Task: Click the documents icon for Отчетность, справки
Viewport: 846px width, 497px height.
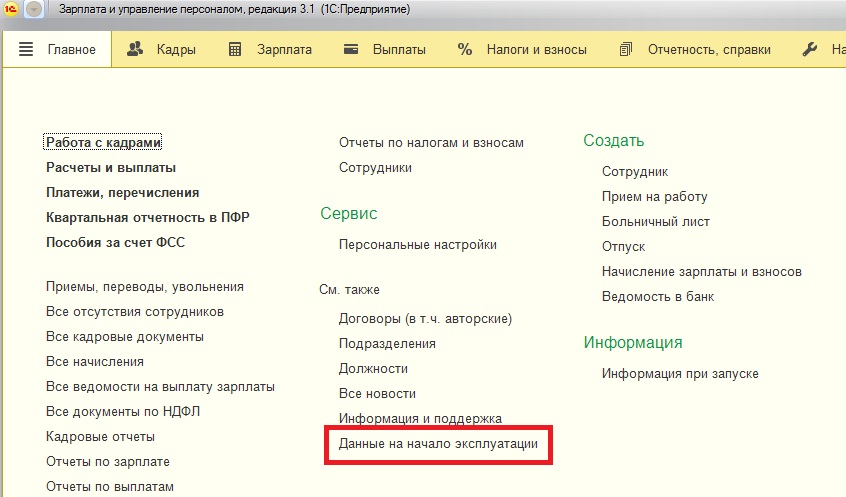Action: 625,49
